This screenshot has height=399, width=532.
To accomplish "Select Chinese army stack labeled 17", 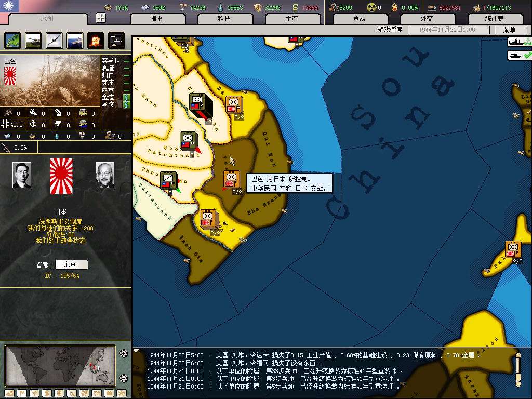I will (200, 105).
